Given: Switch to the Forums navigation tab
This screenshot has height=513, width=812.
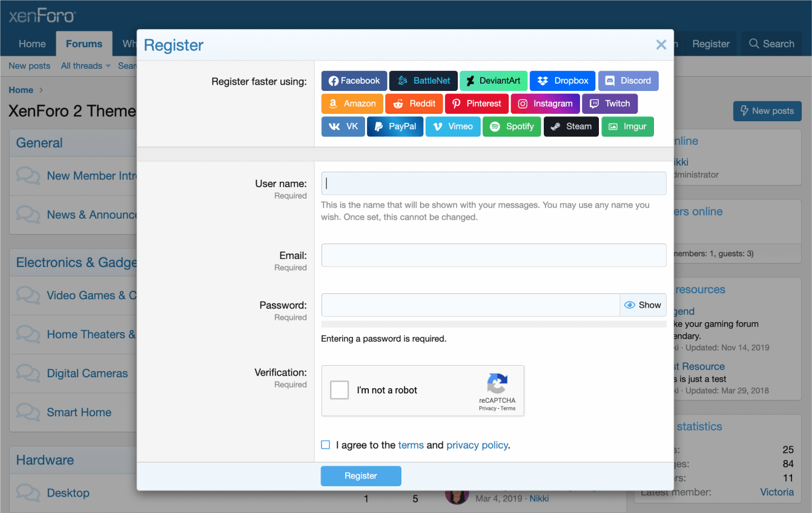Looking at the screenshot, I should tap(84, 44).
